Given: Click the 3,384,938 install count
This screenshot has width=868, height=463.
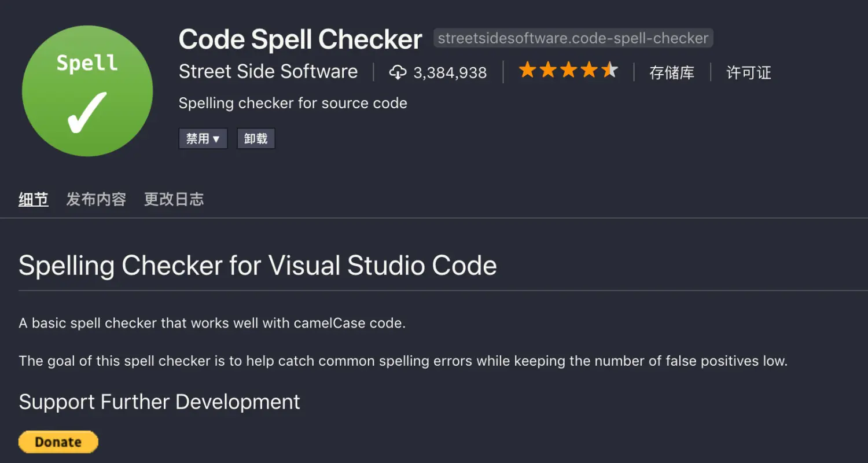Looking at the screenshot, I should click(450, 72).
